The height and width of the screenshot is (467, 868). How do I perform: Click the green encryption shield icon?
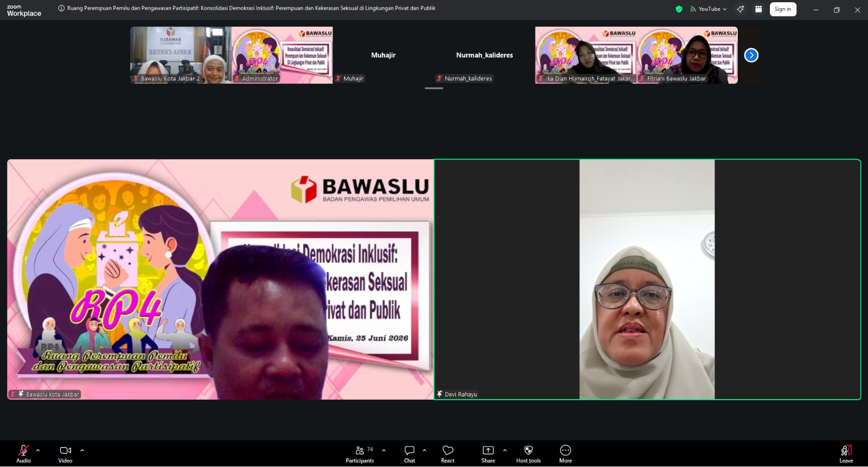coord(679,9)
